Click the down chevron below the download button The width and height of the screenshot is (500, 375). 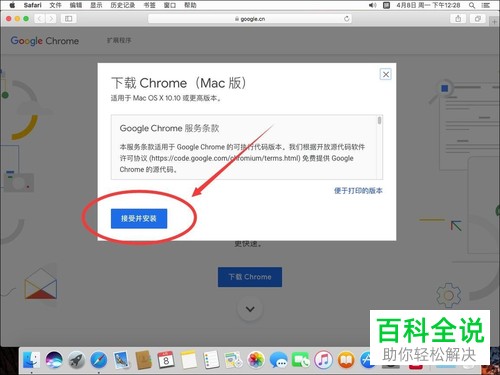pyautogui.click(x=250, y=309)
